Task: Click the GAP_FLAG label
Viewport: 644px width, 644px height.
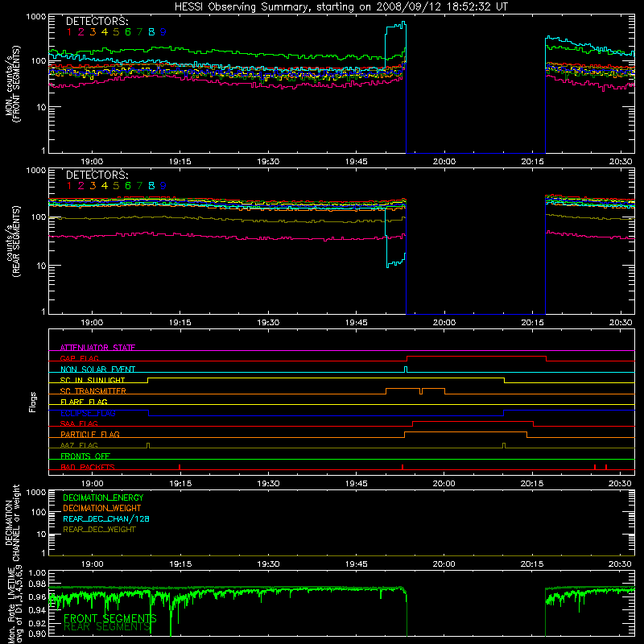Action: point(79,358)
